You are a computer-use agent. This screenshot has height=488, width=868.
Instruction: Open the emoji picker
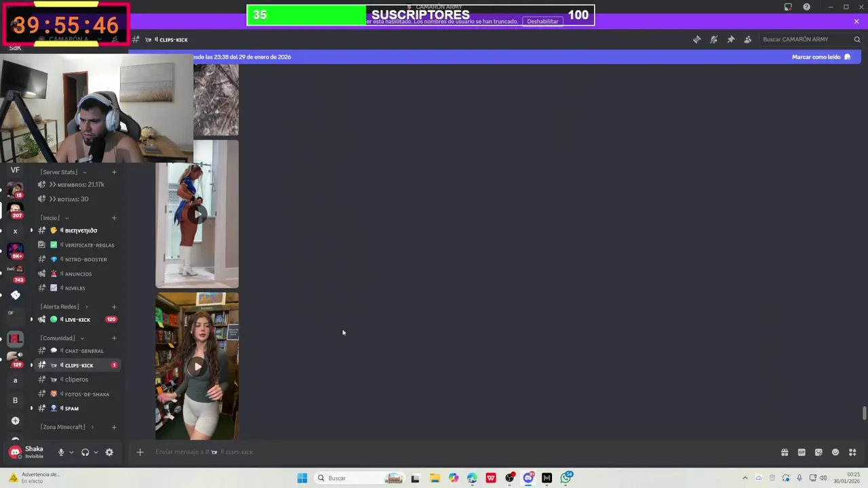[835, 452]
